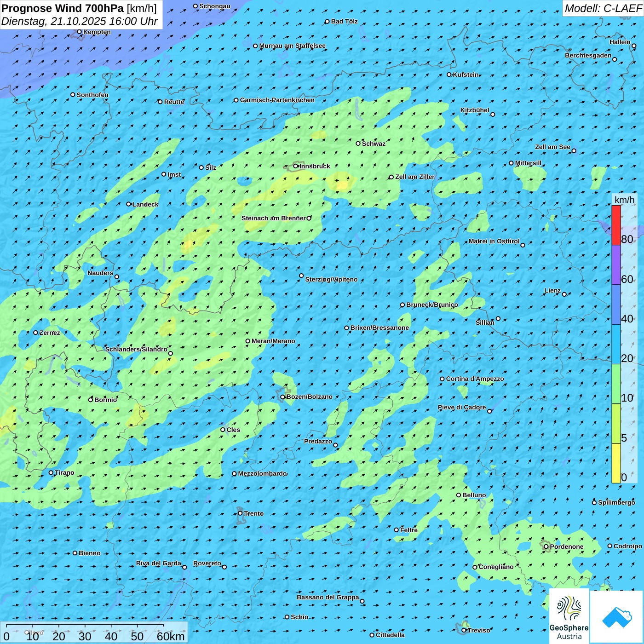The image size is (644, 644).
Task: Select the 'Zell am Ziller' place label
Action: coord(414,177)
